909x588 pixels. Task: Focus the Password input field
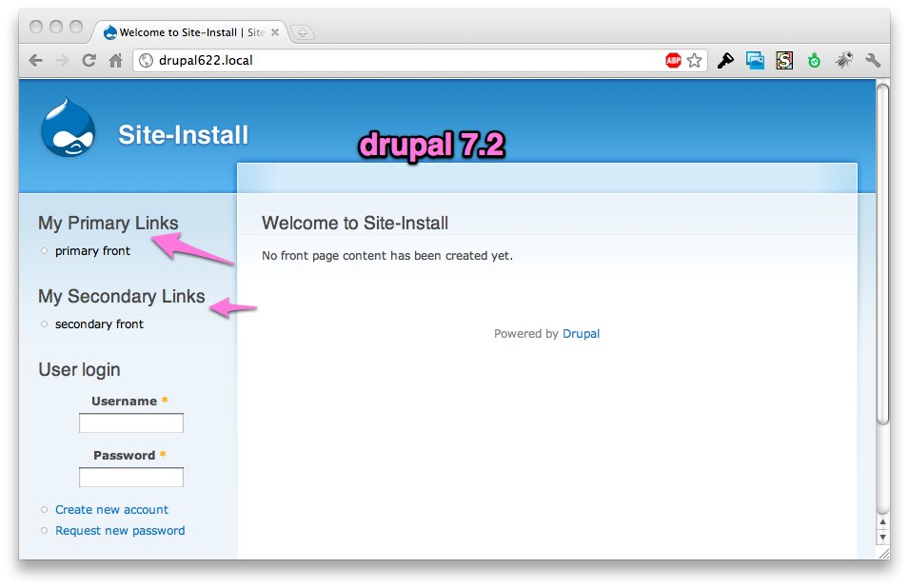[x=131, y=478]
